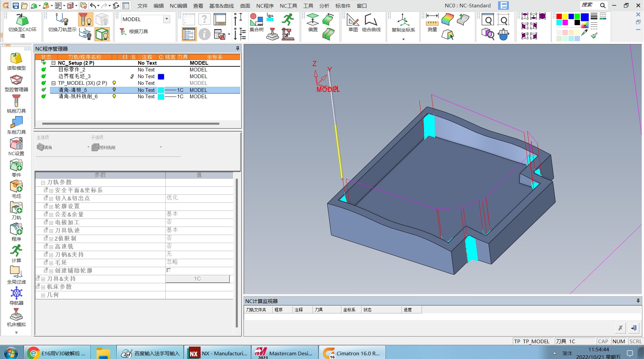Switch to Mastercam Design taskbar window

284,353
